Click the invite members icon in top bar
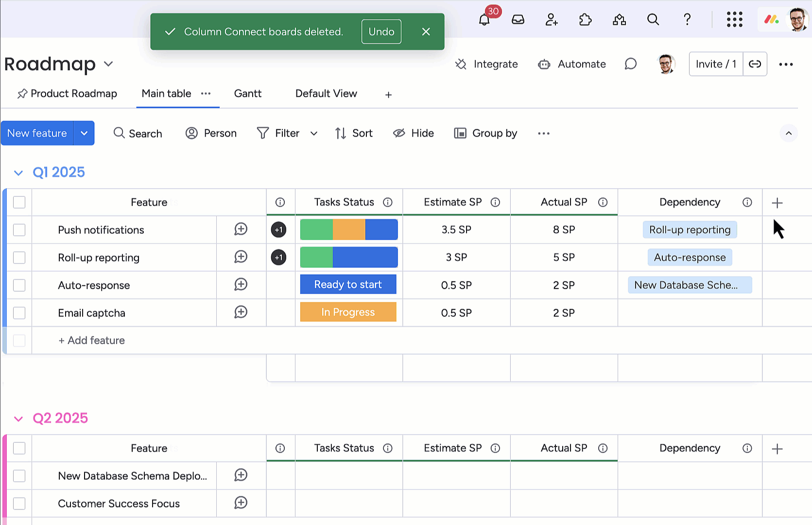812x525 pixels. 552,20
